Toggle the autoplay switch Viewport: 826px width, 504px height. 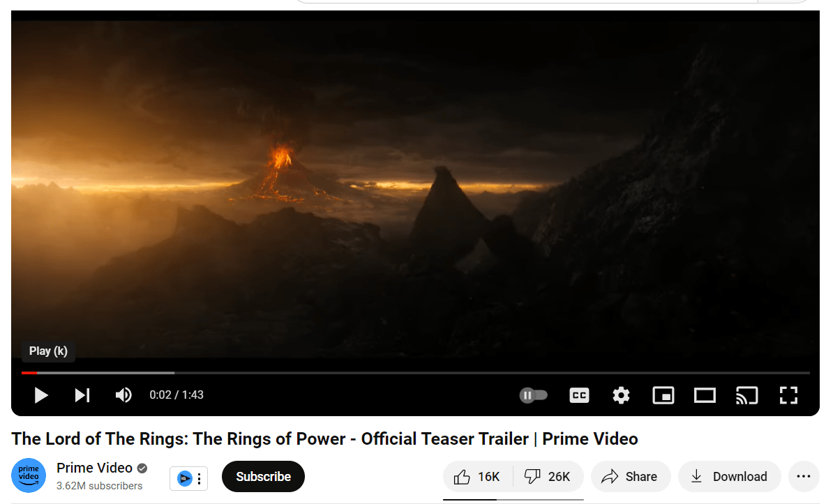tap(534, 395)
